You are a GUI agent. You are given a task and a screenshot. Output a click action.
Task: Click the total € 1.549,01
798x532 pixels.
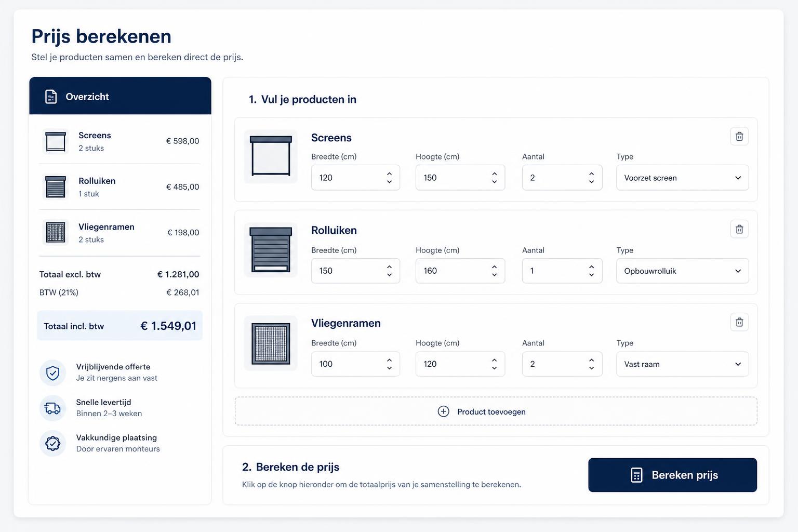168,326
